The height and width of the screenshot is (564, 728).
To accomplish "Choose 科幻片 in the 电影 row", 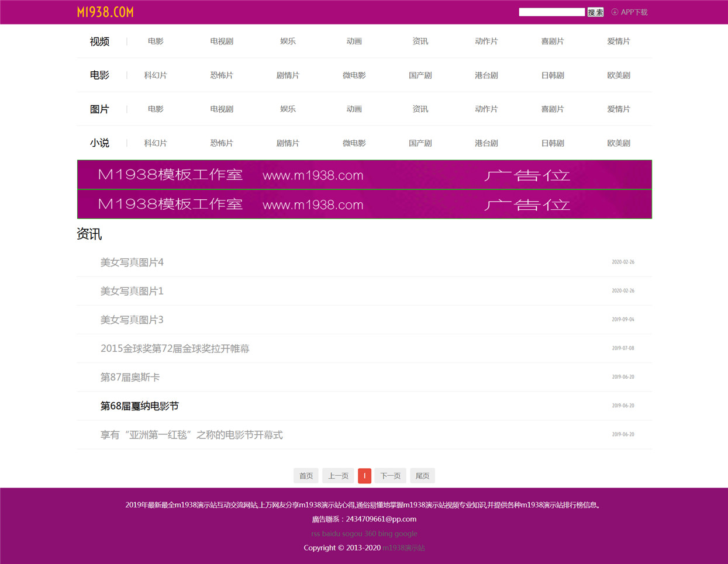I will pyautogui.click(x=156, y=75).
